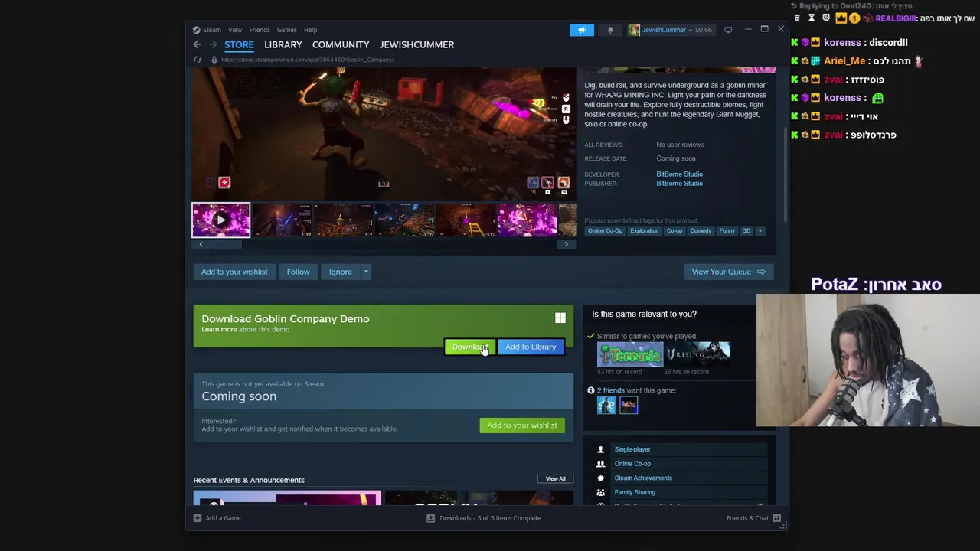
Task: Click the store URL address field
Action: (x=308, y=60)
